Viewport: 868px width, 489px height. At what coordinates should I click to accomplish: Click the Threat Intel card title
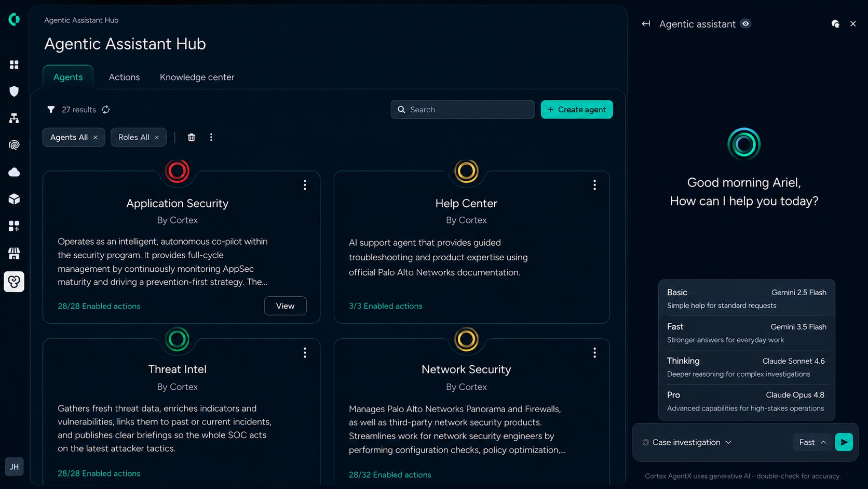177,369
